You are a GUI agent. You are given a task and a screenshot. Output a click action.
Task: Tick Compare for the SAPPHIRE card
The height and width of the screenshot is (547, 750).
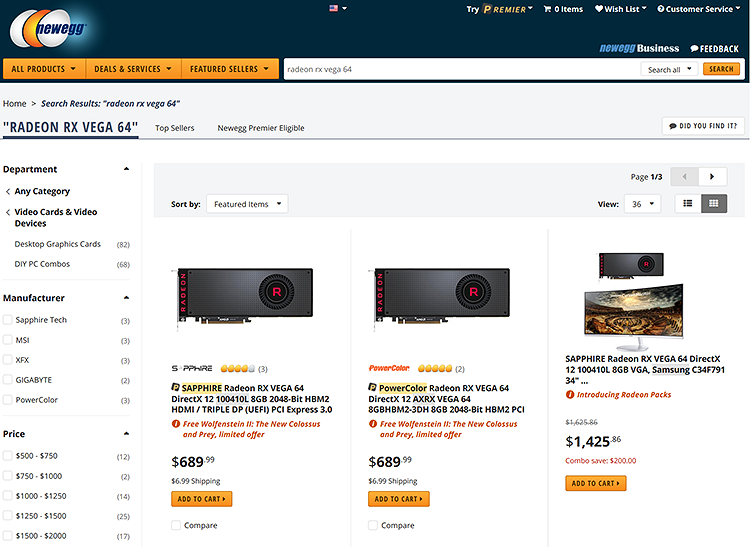coord(176,525)
